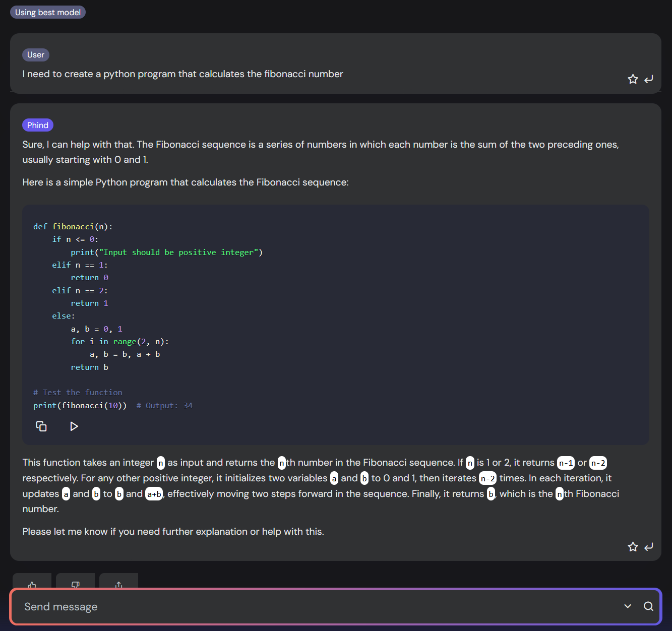Viewport: 672px width, 631px height.
Task: Click the reply arrow on the user message
Action: (x=649, y=79)
